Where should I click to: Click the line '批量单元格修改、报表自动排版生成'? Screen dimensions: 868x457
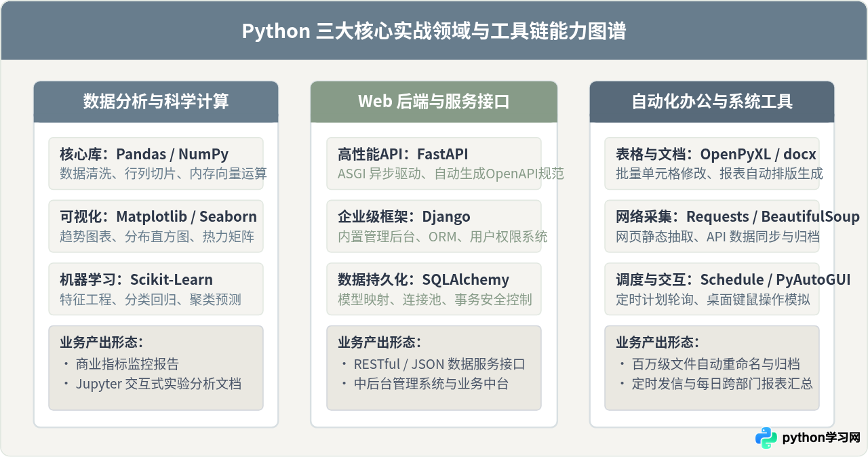719,174
